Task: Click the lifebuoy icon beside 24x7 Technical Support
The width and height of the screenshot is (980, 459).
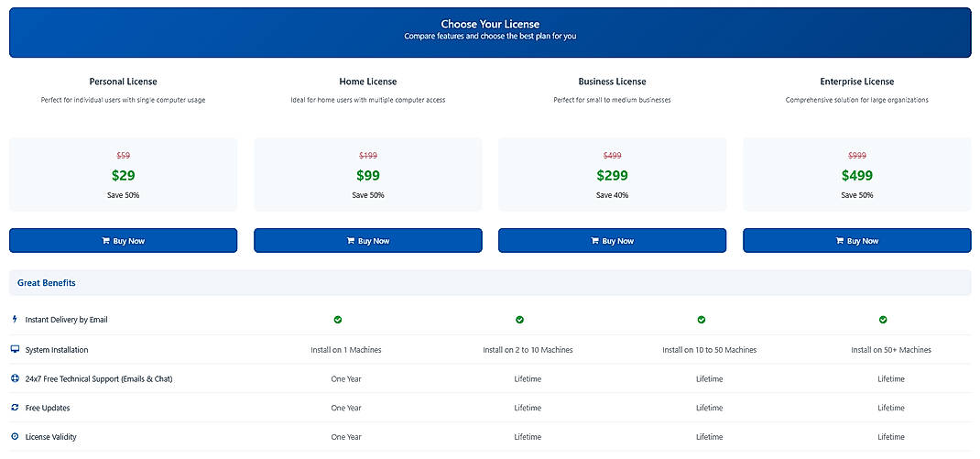Action: [15, 378]
